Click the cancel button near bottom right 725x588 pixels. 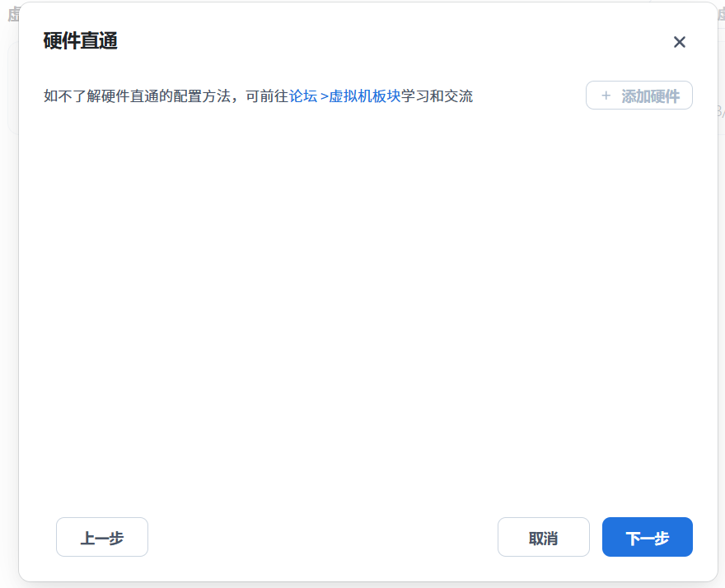[543, 536]
